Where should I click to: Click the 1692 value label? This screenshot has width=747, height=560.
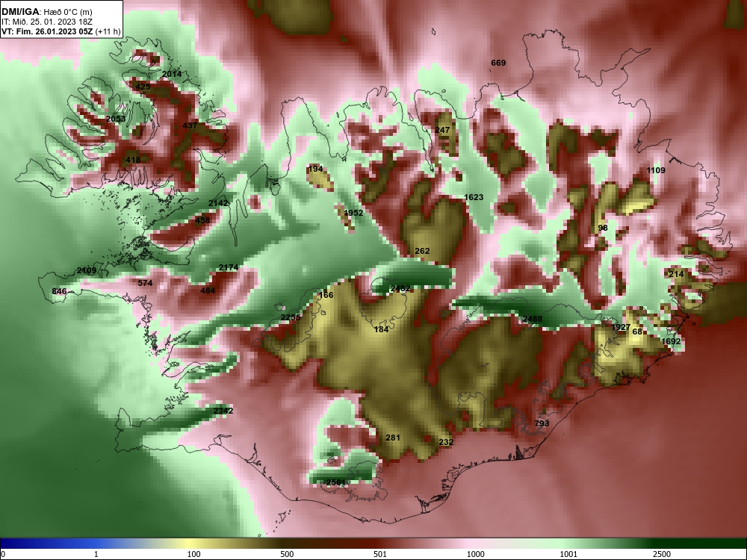click(671, 341)
